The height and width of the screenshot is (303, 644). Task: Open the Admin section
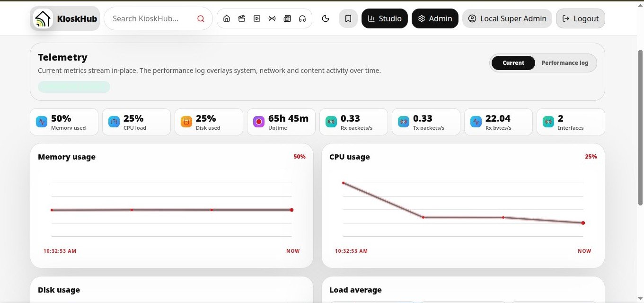tap(435, 18)
